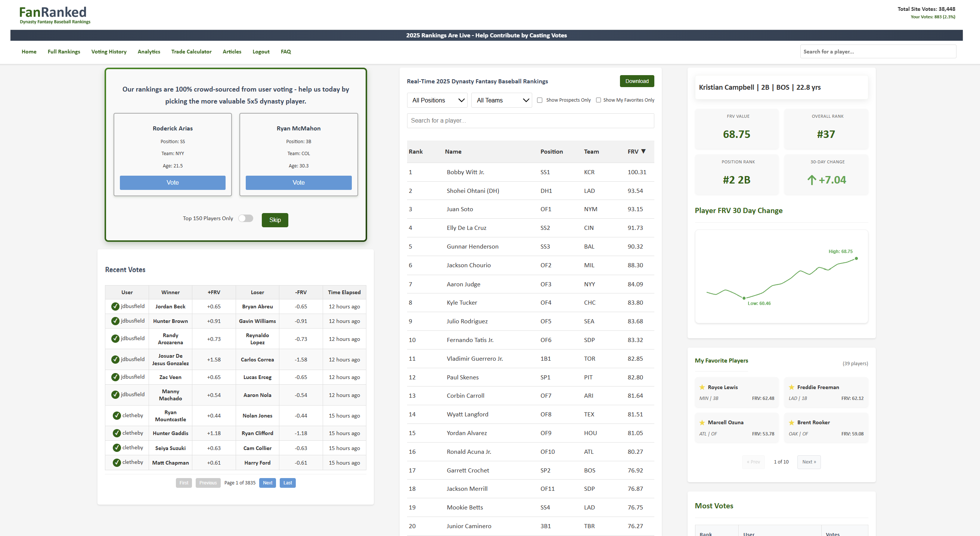Open Voting History from navigation
Screen dimensions: 980x536
coord(109,52)
